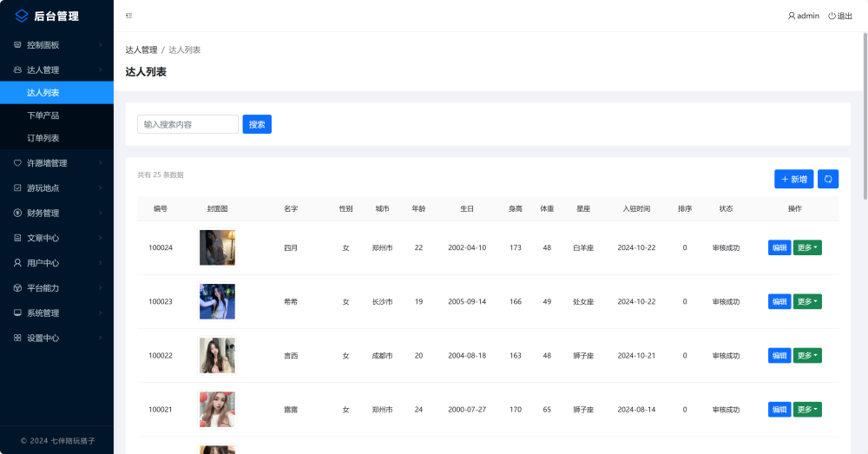Click the blue 搜索 button
868x454 pixels.
click(257, 124)
